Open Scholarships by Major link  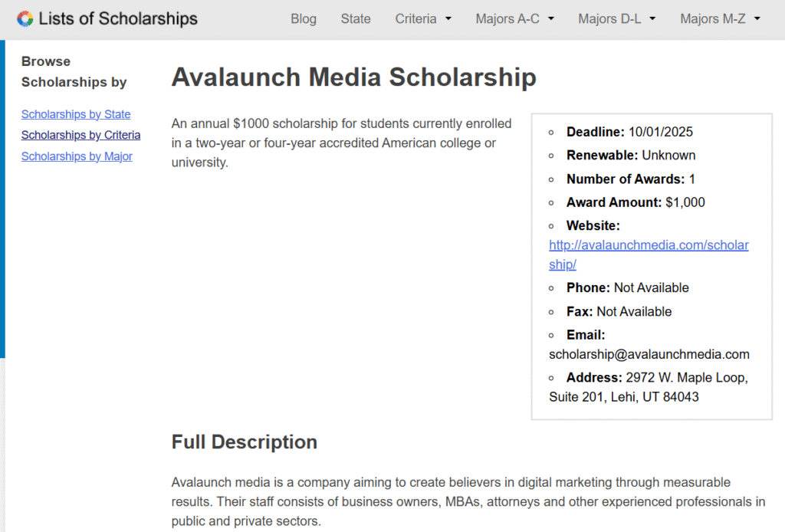pyautogui.click(x=77, y=156)
